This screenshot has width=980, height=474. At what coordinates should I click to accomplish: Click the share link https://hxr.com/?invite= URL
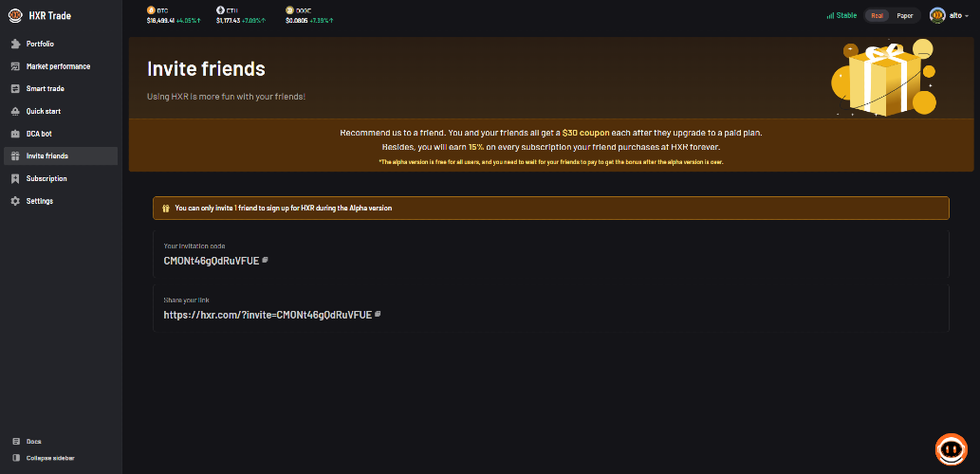tap(268, 315)
